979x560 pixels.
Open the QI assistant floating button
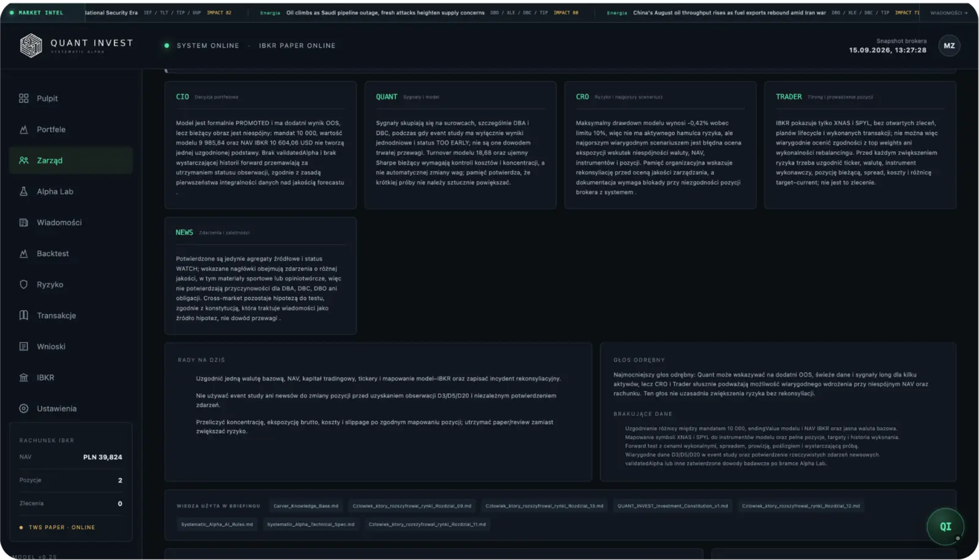coord(945,526)
